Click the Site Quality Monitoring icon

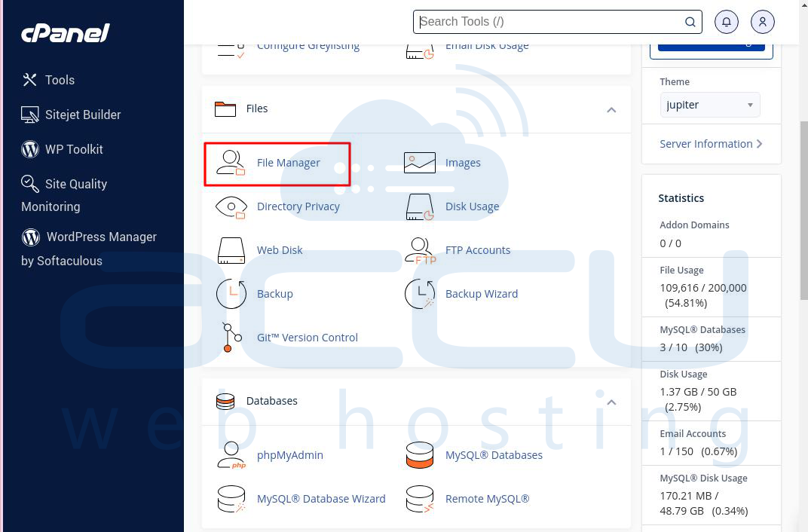tap(29, 183)
